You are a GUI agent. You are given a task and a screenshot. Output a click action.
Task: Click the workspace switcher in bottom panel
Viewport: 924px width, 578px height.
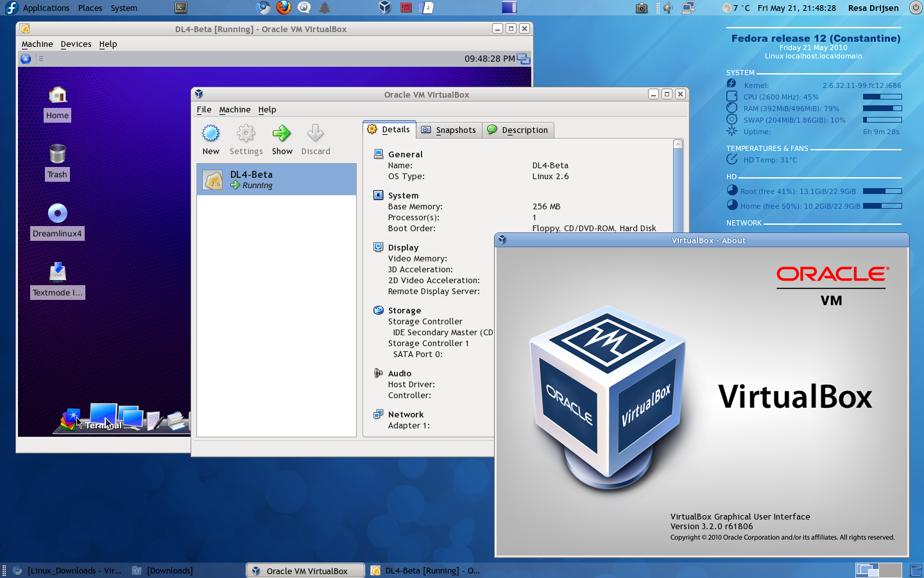click(x=878, y=570)
